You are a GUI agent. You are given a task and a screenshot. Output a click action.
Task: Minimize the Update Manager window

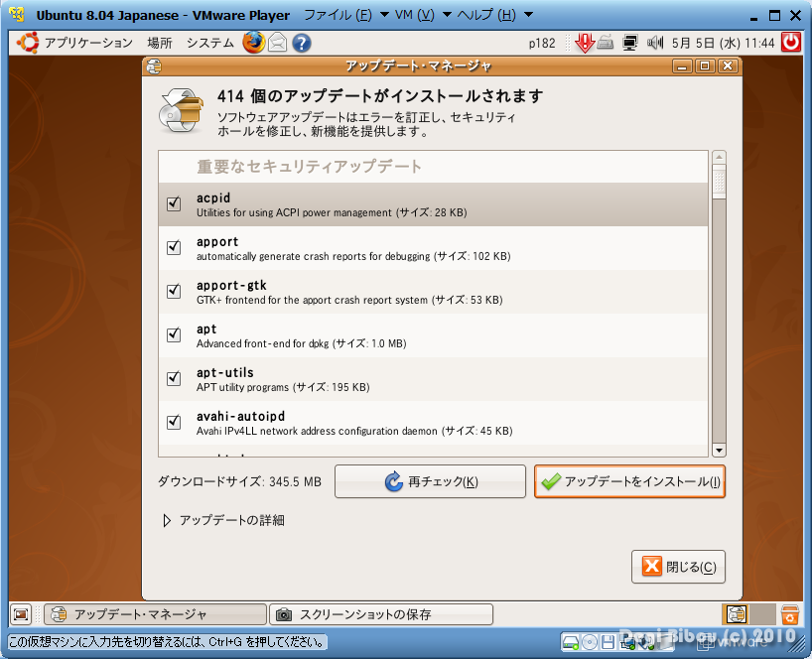pos(682,66)
